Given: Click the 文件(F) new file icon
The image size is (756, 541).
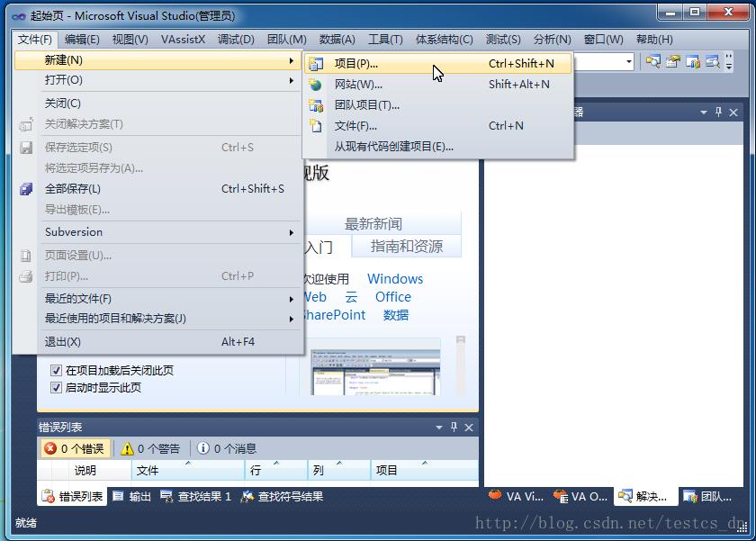Looking at the screenshot, I should coord(315,126).
